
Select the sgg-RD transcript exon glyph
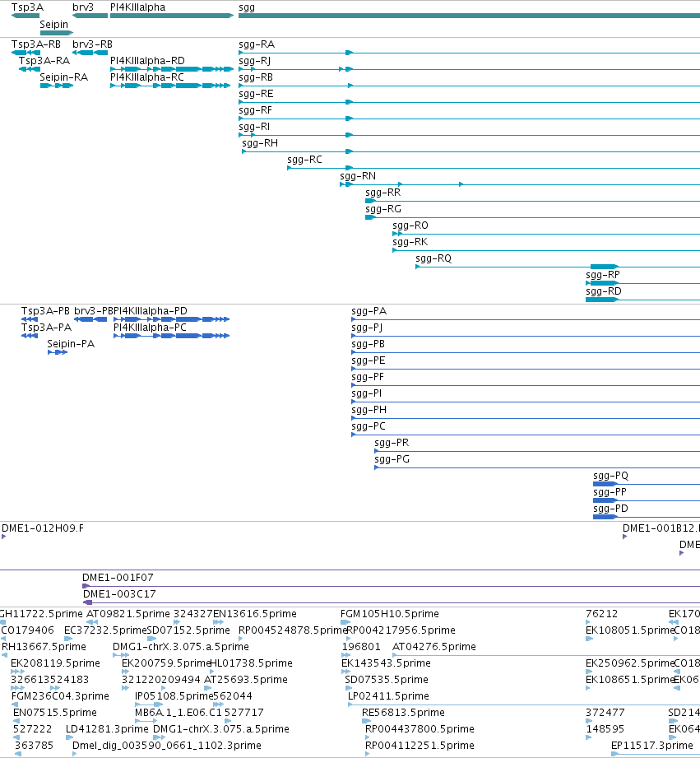coord(602,300)
